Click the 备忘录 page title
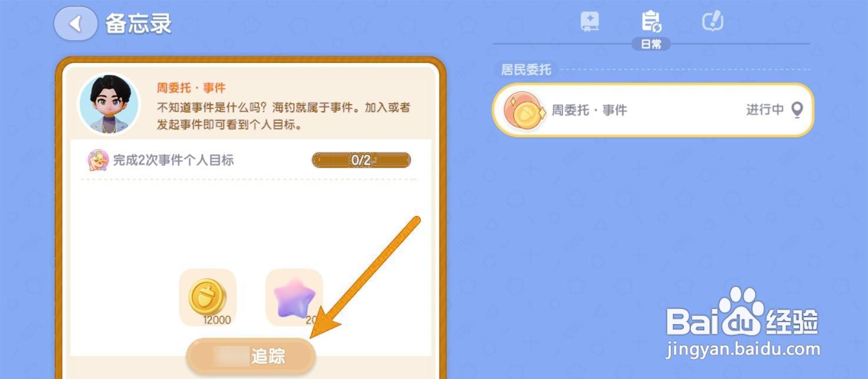This screenshot has height=379, width=868. (138, 24)
